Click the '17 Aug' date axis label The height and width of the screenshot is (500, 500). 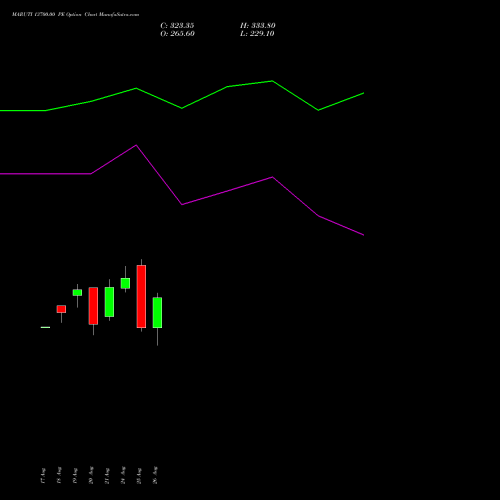[43, 476]
